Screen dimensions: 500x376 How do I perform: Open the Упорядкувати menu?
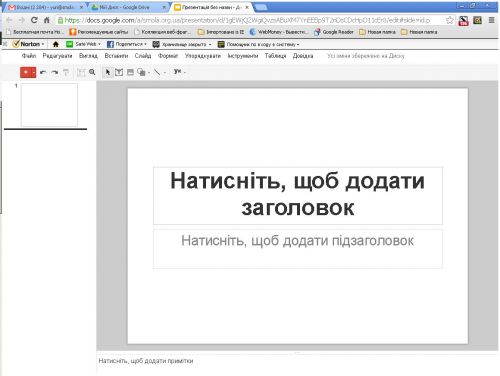[203, 56]
